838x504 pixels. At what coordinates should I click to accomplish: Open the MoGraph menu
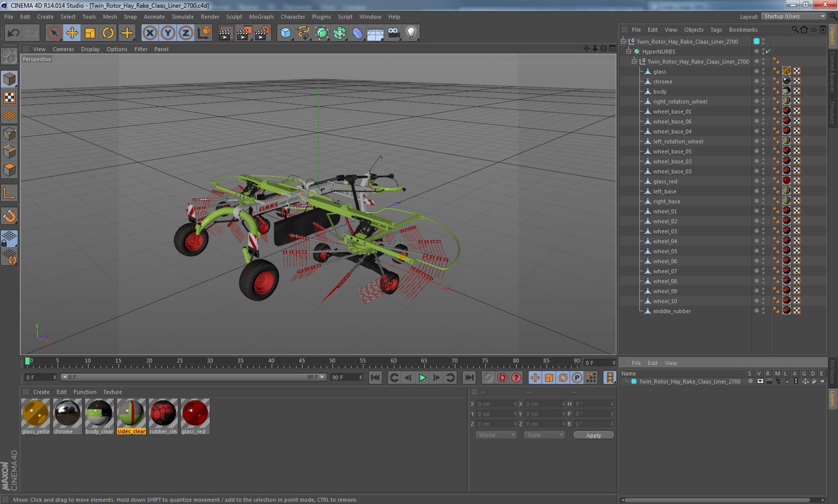pos(261,17)
